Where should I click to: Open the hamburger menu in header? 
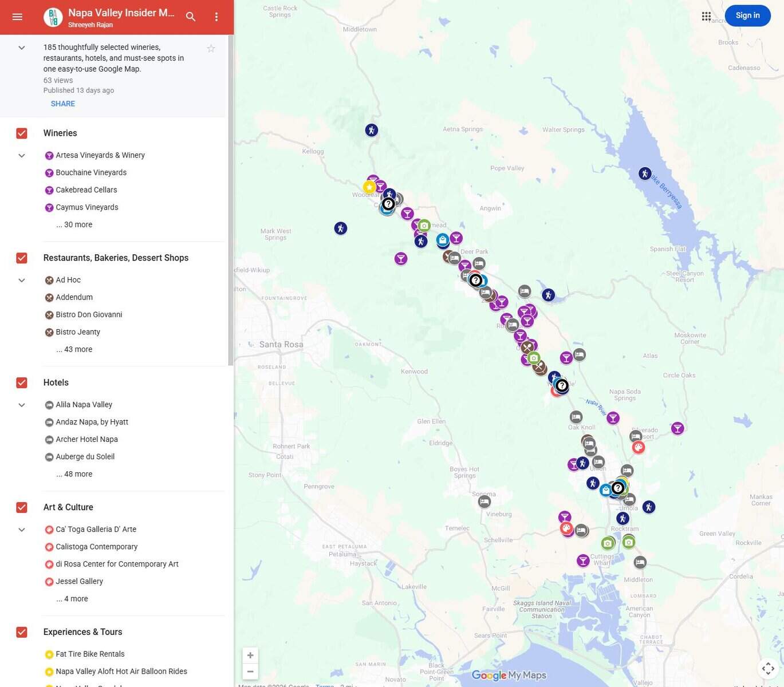(17, 17)
